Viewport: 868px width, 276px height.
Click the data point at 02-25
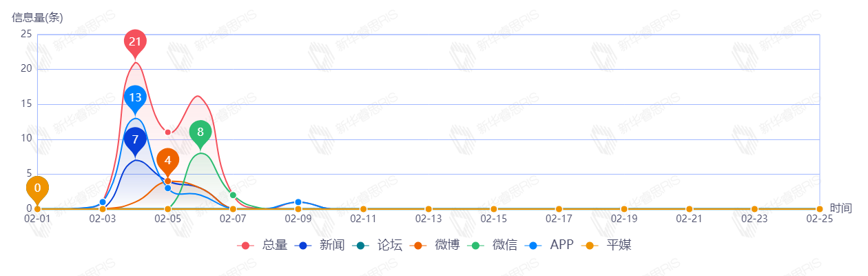[820, 209]
